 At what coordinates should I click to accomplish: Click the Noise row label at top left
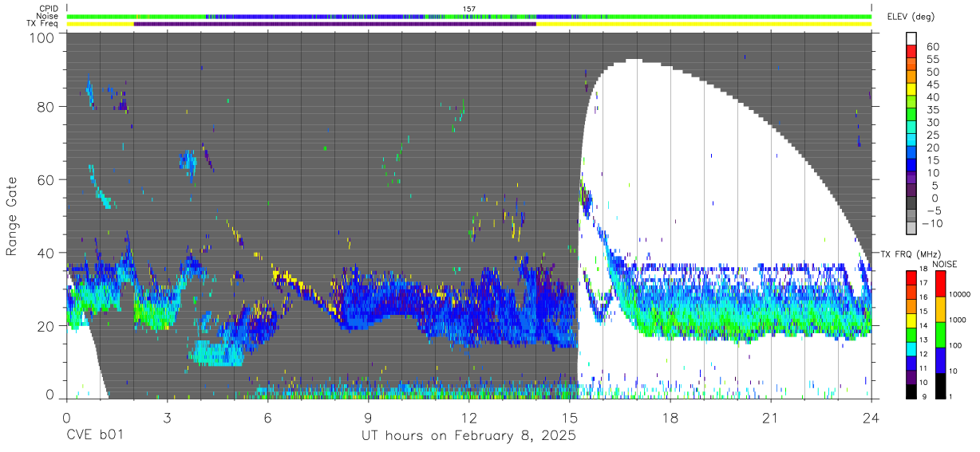[x=46, y=16]
